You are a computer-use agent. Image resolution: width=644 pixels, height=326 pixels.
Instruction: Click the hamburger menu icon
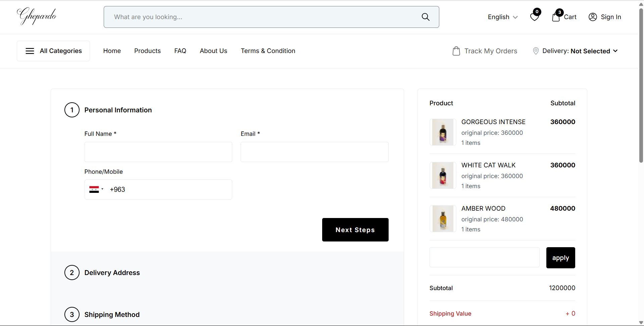(30, 51)
